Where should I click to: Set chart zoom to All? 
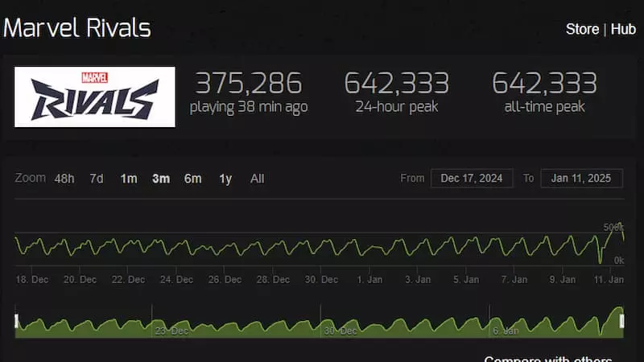click(x=257, y=179)
